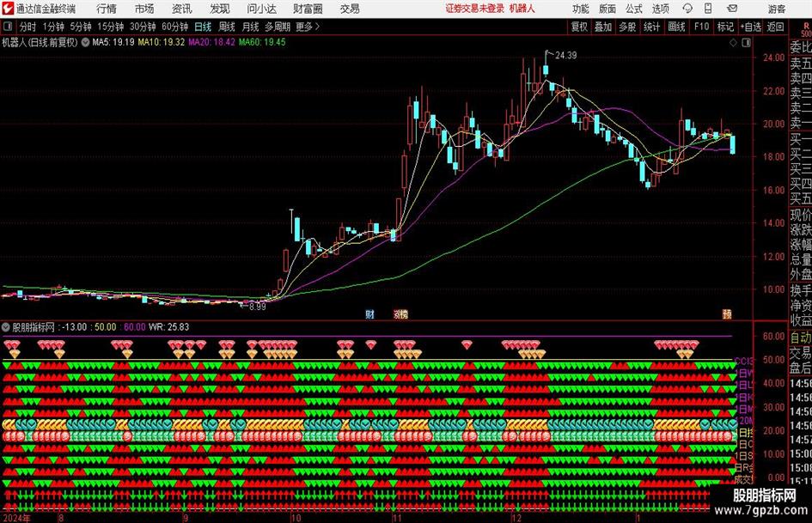
Task: Open the 财富圈 tab
Action: point(308,9)
